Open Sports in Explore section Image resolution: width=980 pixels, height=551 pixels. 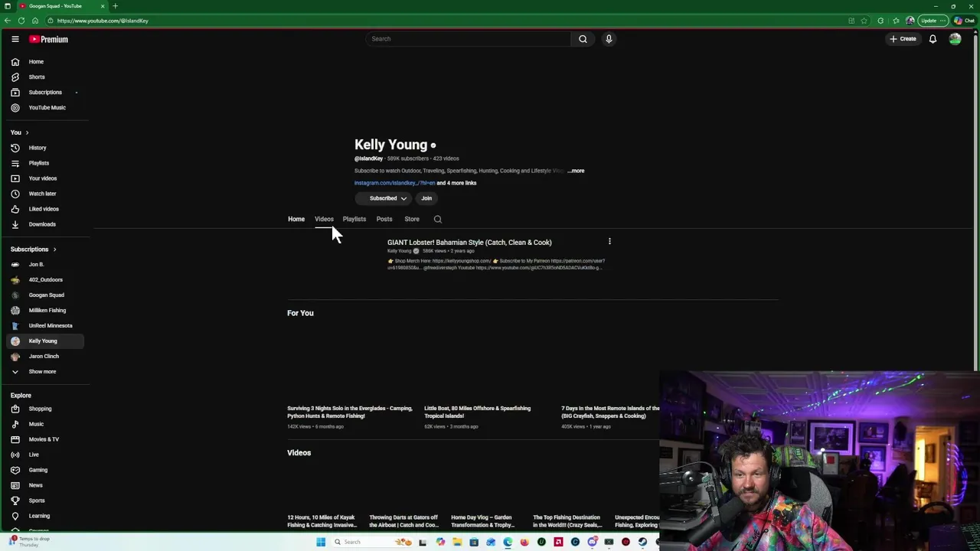(x=37, y=500)
